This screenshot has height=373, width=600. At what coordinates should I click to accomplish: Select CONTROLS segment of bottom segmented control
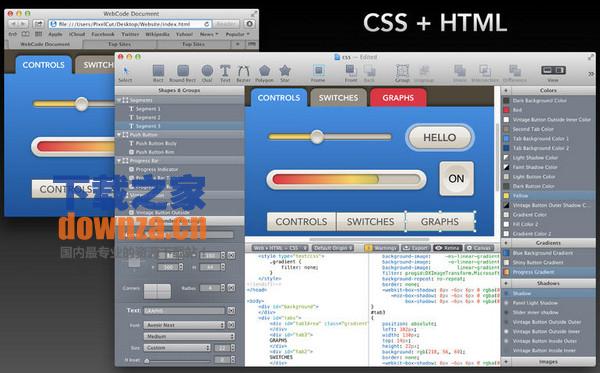302,222
